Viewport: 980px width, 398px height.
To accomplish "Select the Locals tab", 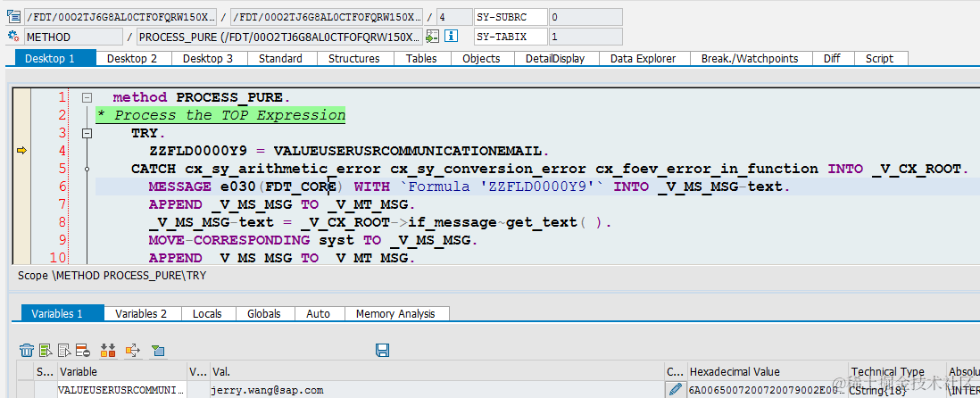I will [x=207, y=313].
